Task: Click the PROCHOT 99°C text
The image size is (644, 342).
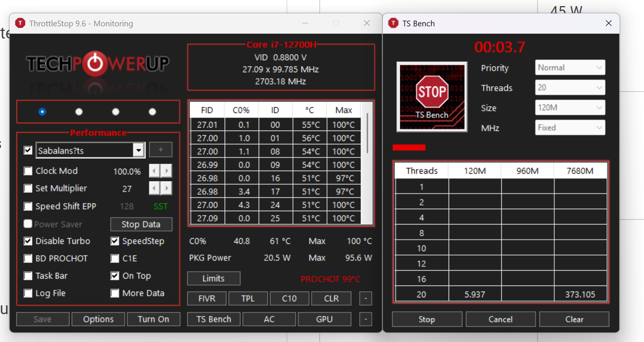Action: tap(330, 279)
